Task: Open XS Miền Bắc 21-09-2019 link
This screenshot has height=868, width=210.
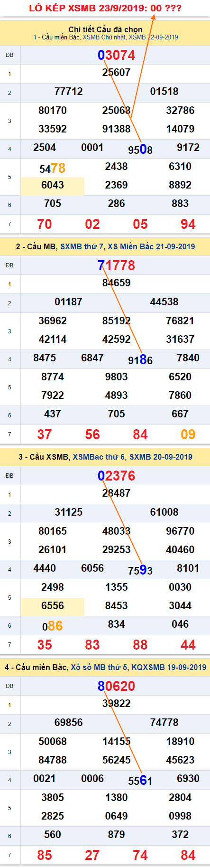Action: [151, 246]
